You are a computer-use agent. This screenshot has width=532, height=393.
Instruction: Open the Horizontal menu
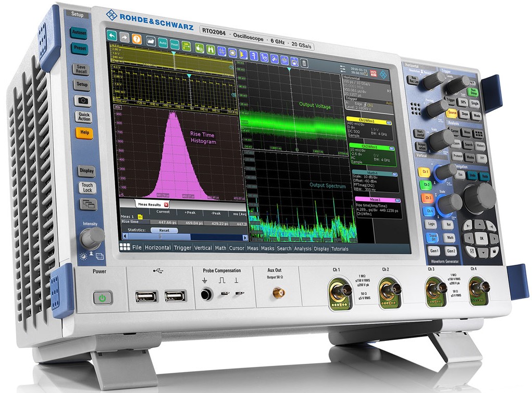(x=158, y=248)
